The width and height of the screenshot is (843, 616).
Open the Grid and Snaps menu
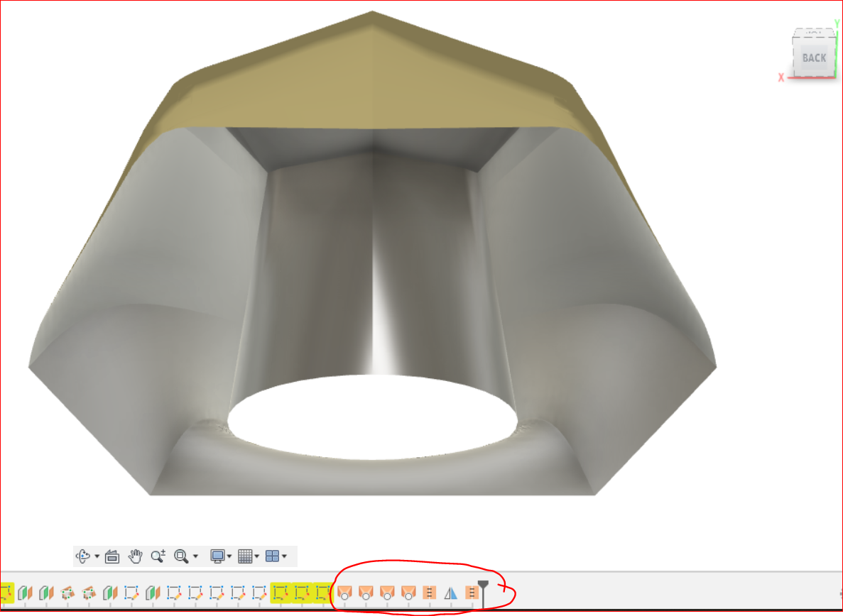click(245, 556)
